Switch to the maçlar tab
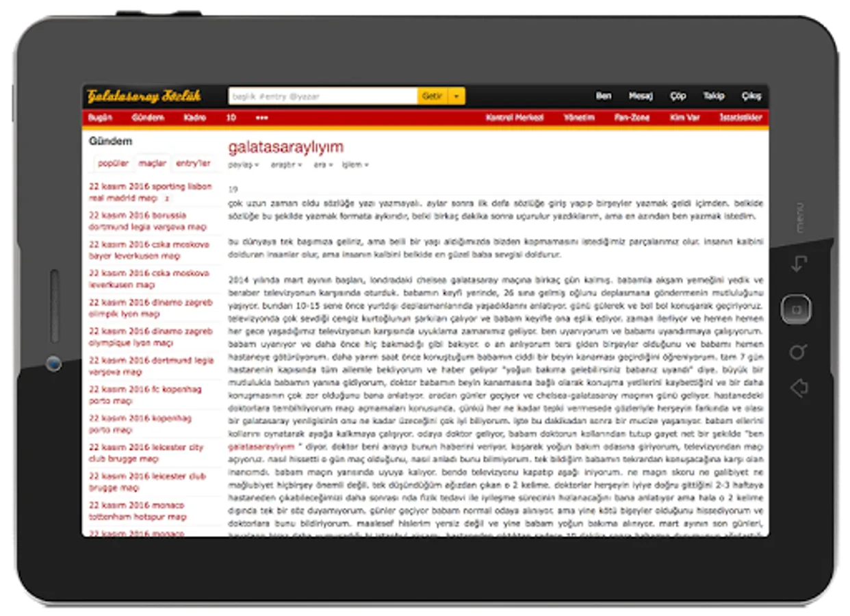The height and width of the screenshot is (616, 850). pos(152,164)
